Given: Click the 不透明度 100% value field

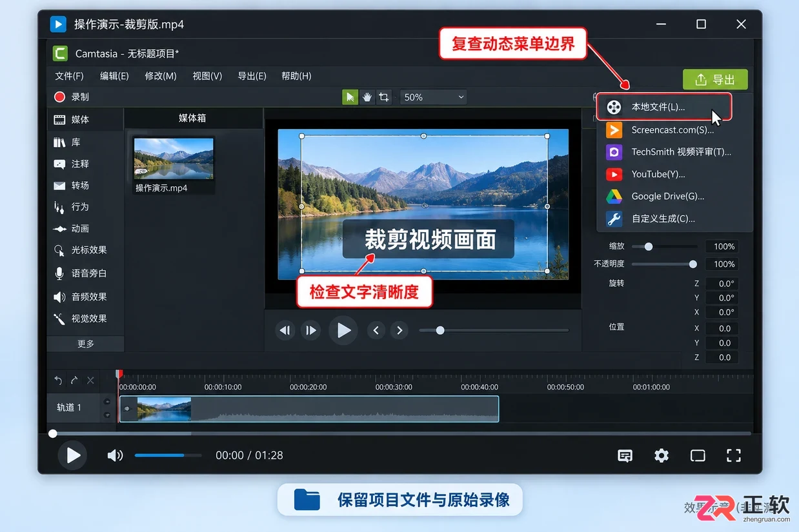Looking at the screenshot, I should point(722,264).
